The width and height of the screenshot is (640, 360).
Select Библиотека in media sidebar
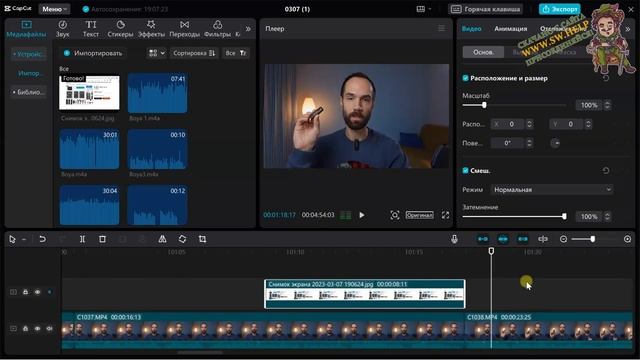tap(29, 92)
